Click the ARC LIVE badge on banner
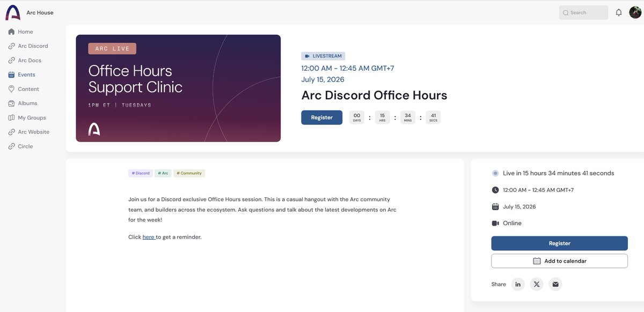The width and height of the screenshot is (644, 312). point(112,49)
